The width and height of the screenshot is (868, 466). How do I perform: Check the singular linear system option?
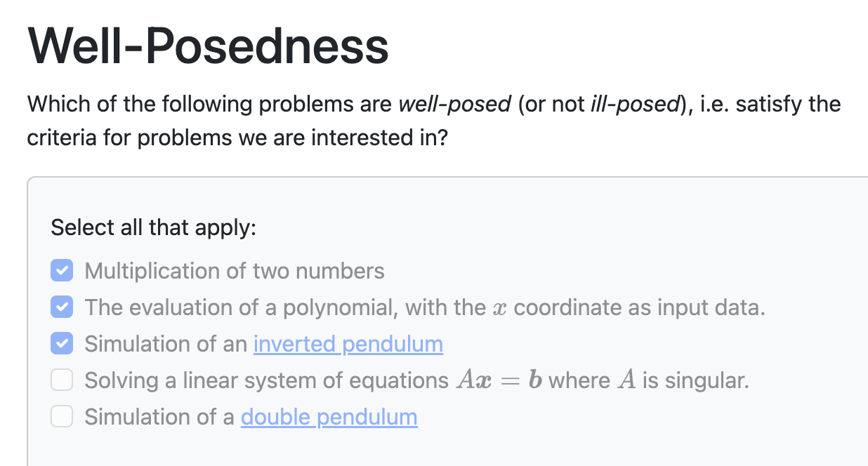[x=62, y=380]
